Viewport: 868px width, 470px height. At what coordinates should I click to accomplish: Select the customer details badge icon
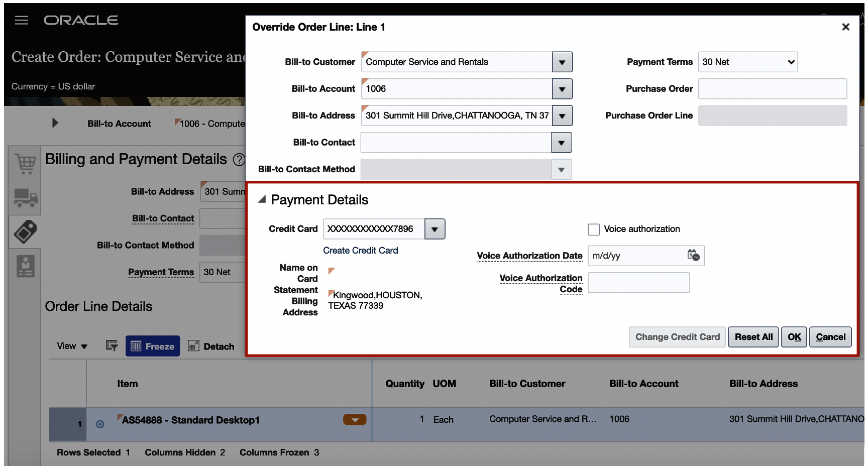25,266
